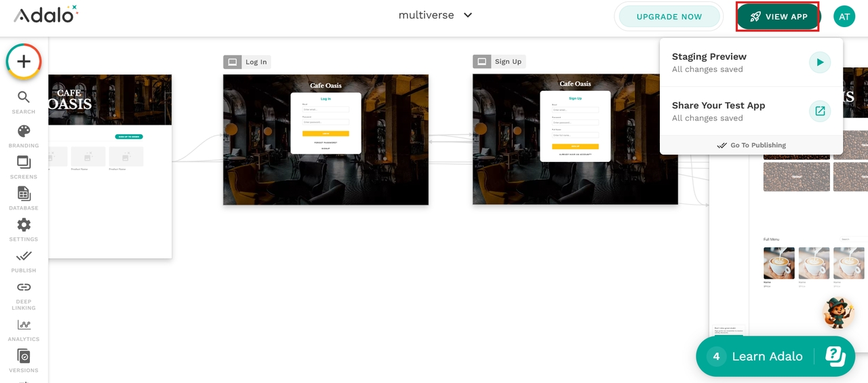
Task: Select the Share Your Test App entry
Action: tap(751, 111)
